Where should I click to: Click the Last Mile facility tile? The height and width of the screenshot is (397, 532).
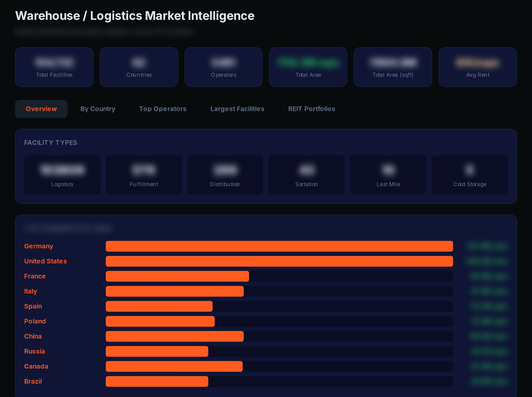tap(388, 175)
